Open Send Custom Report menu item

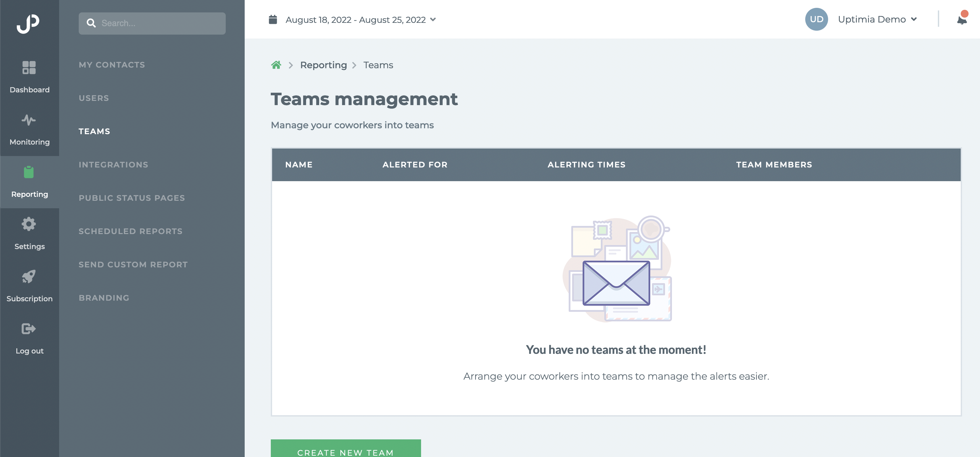click(133, 264)
